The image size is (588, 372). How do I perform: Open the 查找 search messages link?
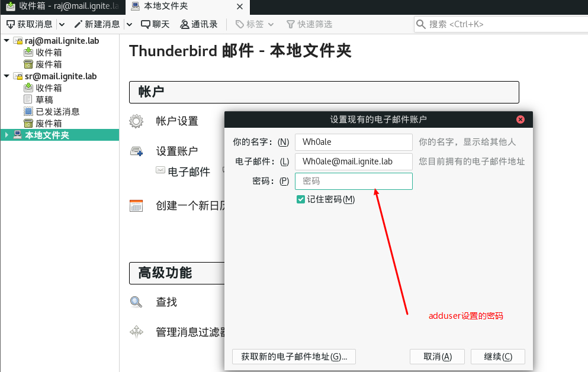pos(166,302)
